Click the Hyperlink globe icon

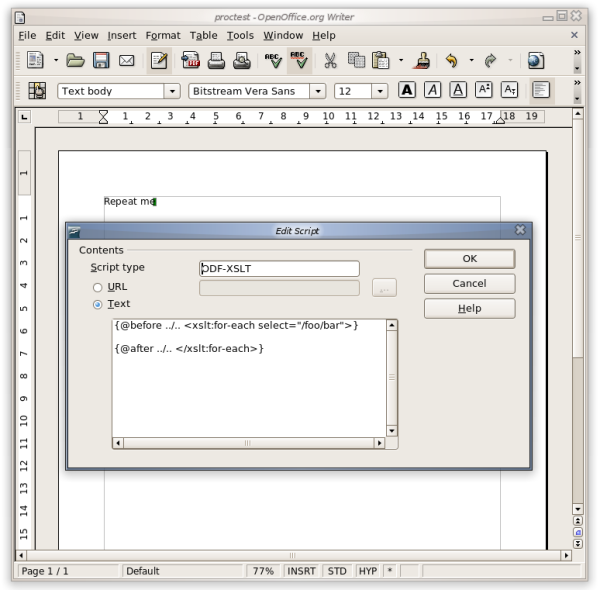click(x=536, y=60)
